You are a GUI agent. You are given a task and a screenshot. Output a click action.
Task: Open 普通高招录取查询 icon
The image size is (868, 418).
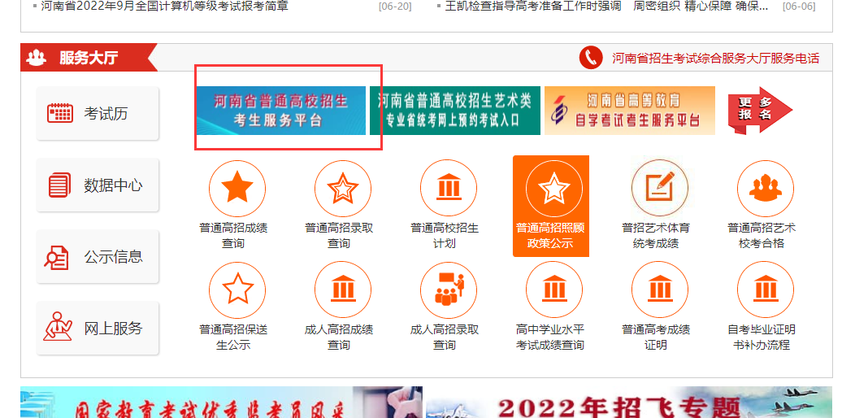click(x=342, y=189)
